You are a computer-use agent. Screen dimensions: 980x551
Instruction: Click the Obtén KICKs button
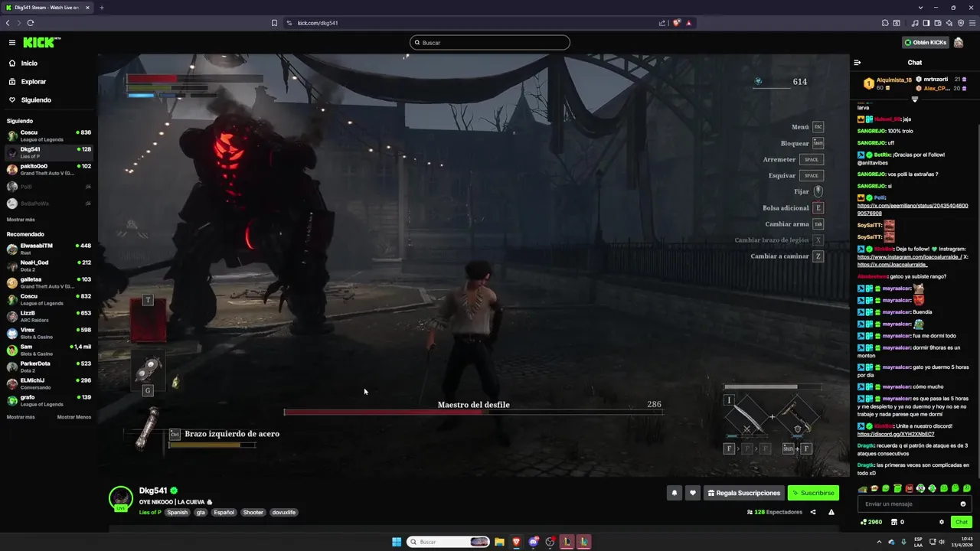click(x=926, y=43)
